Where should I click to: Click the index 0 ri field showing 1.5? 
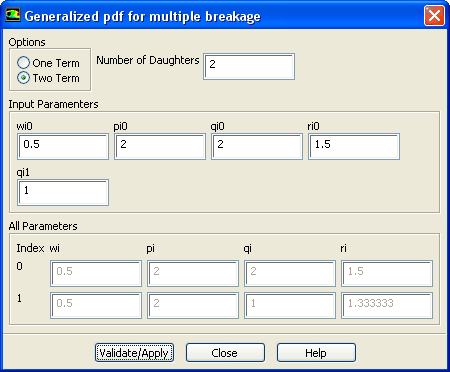[x=387, y=274]
